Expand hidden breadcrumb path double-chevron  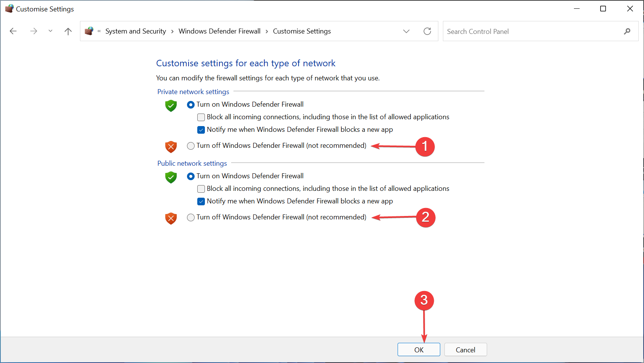click(99, 31)
